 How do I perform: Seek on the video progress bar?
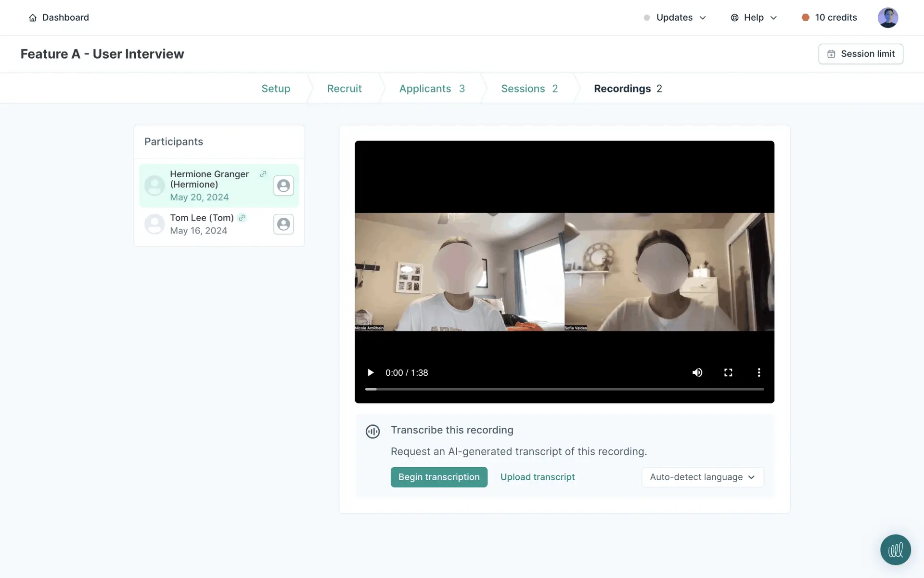[564, 389]
